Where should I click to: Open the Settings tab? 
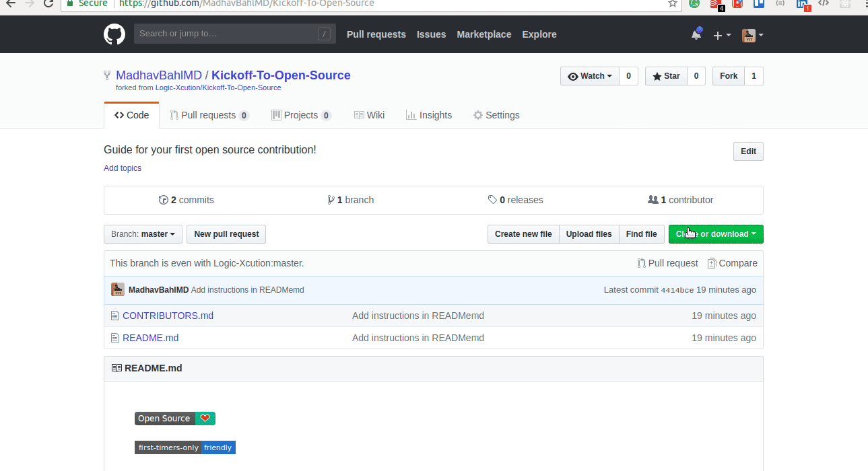(496, 115)
